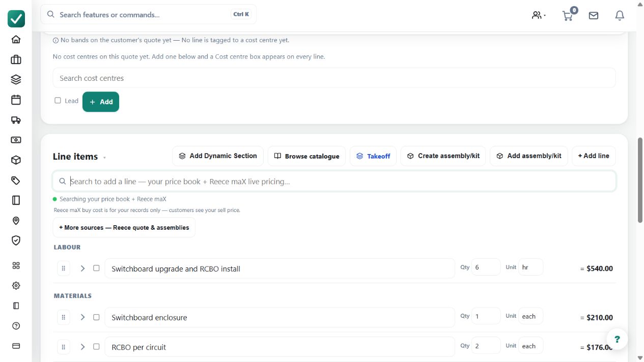Expand the Switchboard upgrade and RCBO install line
Screen dimensions: 644x362
pos(82,268)
